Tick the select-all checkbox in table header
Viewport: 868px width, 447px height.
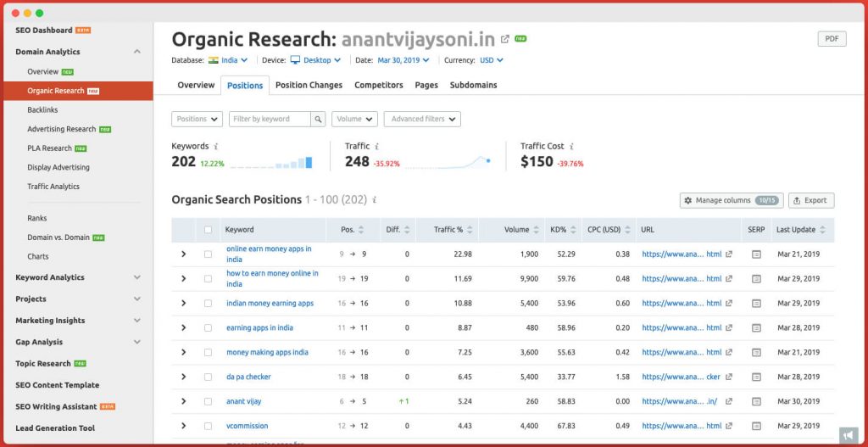click(209, 230)
